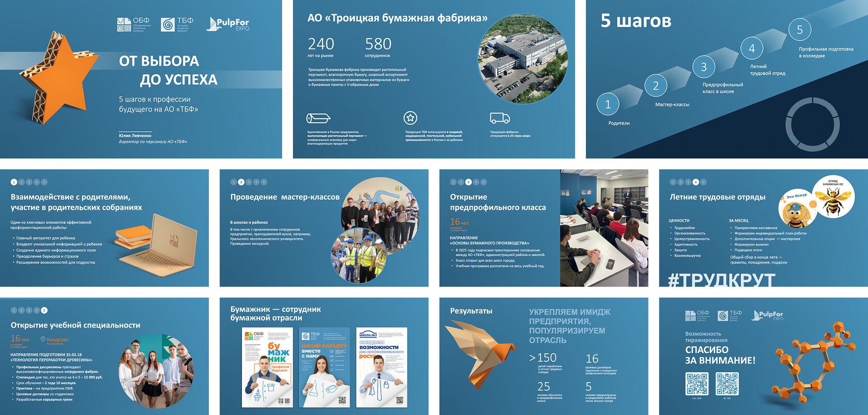Click the #ТРУДКРУТ hashtag text

722,279
